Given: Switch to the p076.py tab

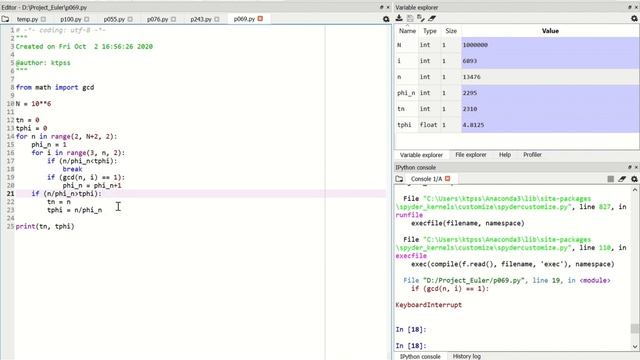Looking at the screenshot, I should tap(158, 19).
